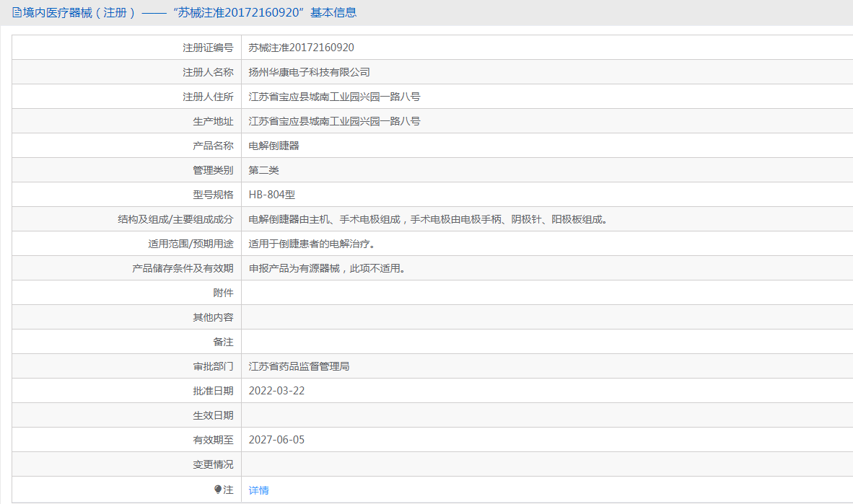
Task: Click the 生效日期 label
Action: tap(213, 415)
